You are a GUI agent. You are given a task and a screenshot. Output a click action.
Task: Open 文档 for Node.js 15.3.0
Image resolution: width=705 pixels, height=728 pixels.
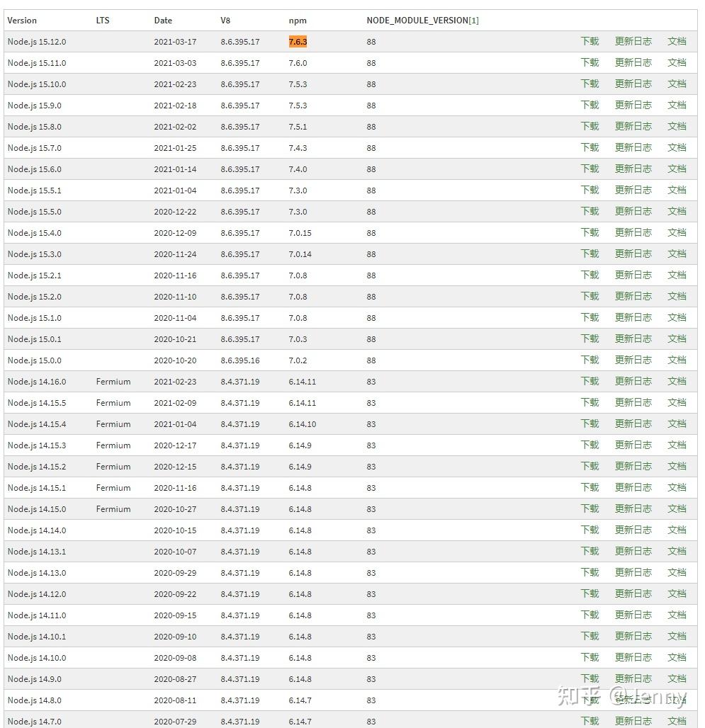click(677, 254)
